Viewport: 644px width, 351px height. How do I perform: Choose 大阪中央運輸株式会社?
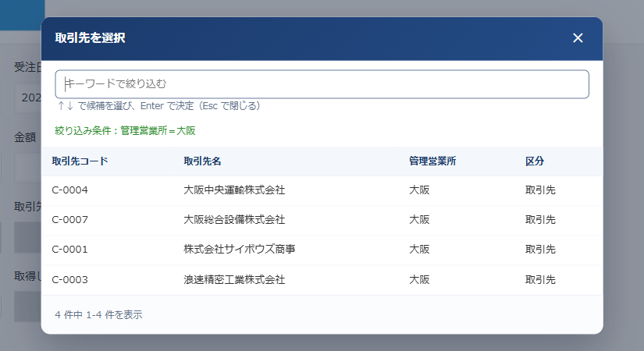[x=234, y=190]
